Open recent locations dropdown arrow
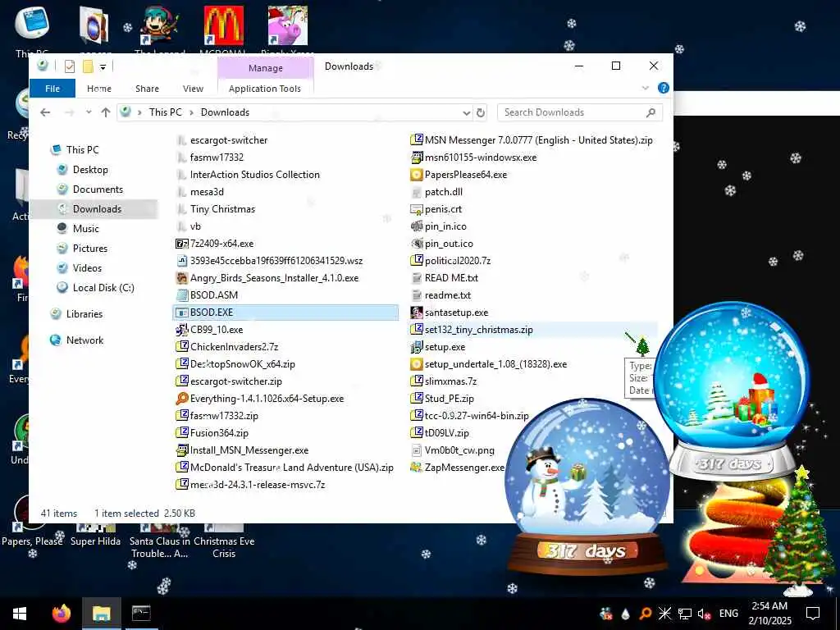 coord(89,112)
